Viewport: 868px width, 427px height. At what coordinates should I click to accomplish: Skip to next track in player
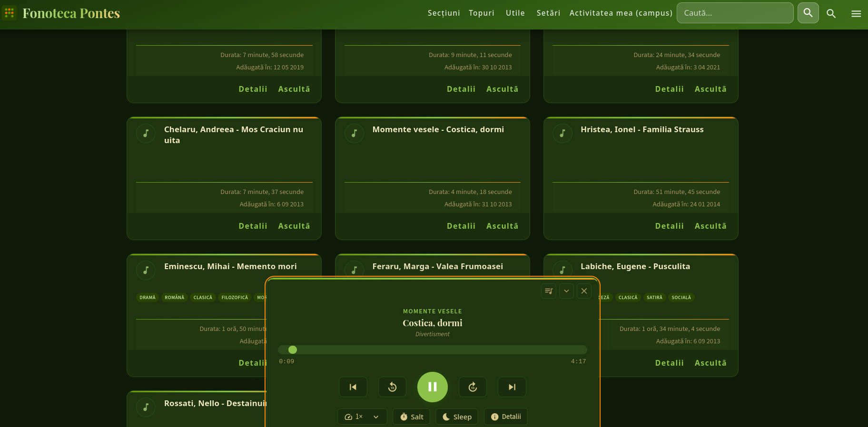tap(512, 387)
